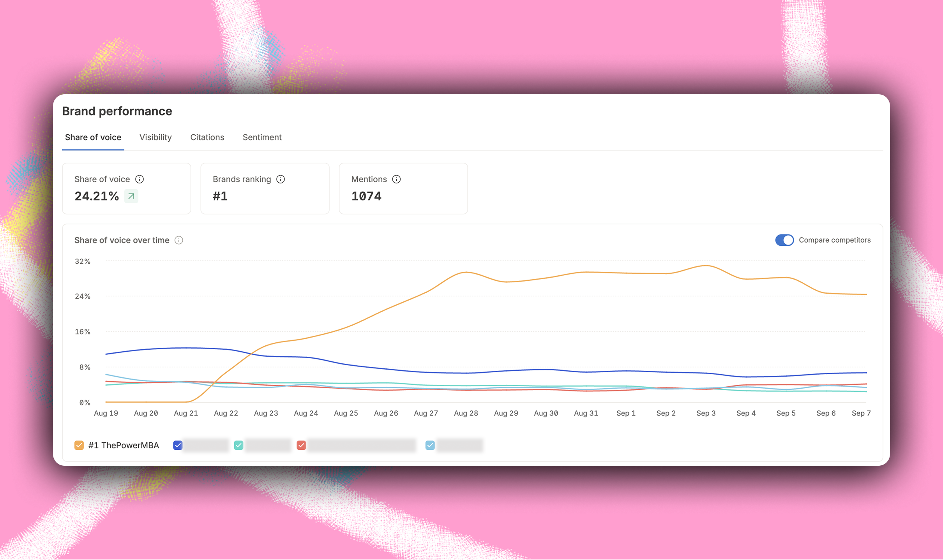Click green upward trend arrow icon
The height and width of the screenshot is (560, 943).
(x=131, y=196)
